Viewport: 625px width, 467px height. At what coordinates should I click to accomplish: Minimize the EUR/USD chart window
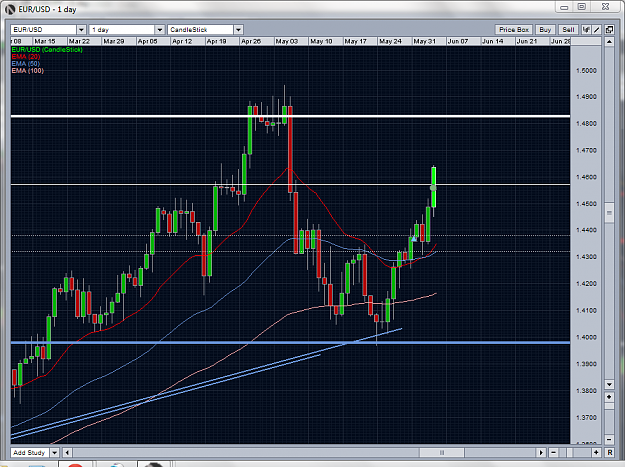coord(564,7)
